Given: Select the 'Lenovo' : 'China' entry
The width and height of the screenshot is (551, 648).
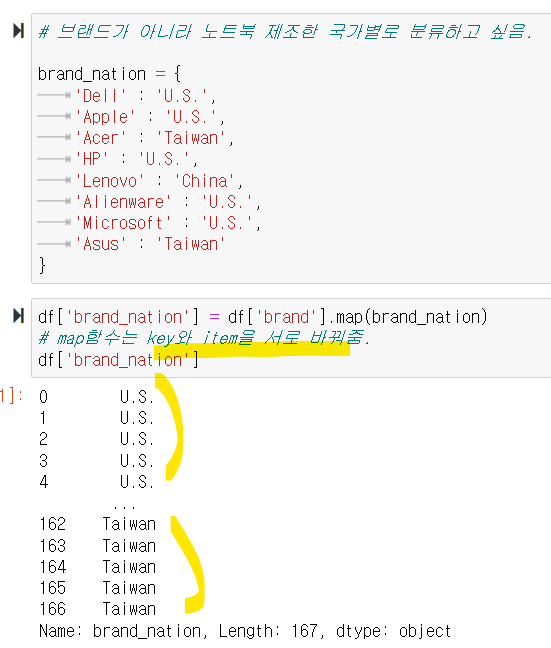Looking at the screenshot, I should [x=159, y=181].
